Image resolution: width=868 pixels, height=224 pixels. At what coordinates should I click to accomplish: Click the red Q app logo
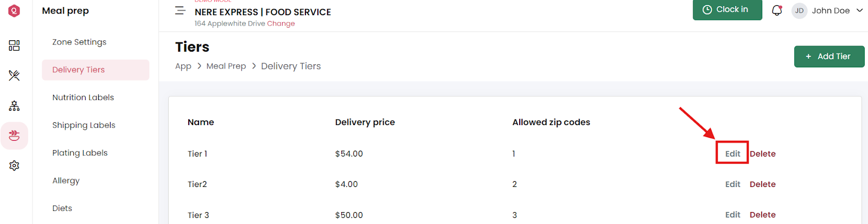(x=14, y=10)
